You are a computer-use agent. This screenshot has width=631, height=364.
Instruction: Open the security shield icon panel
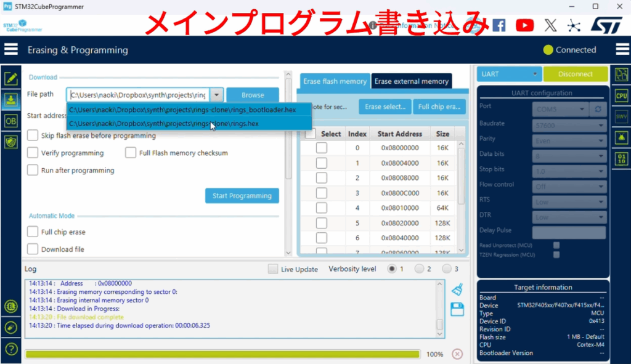tap(11, 142)
